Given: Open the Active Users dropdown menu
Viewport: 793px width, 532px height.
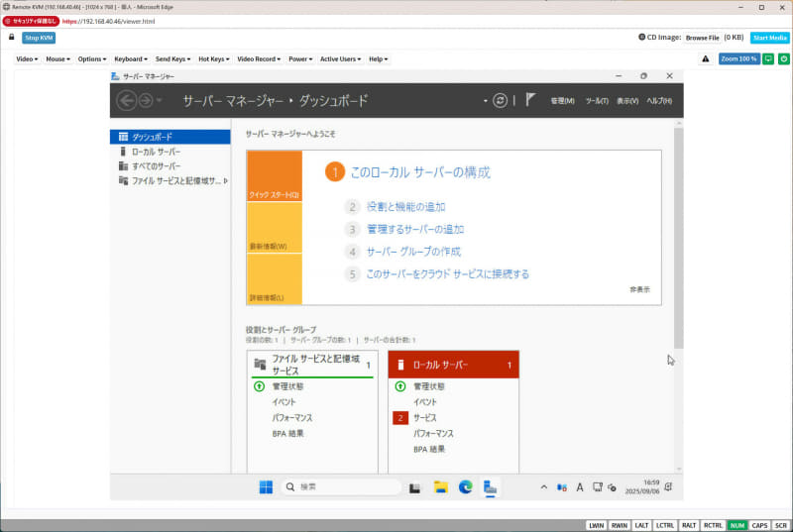Looking at the screenshot, I should point(340,59).
